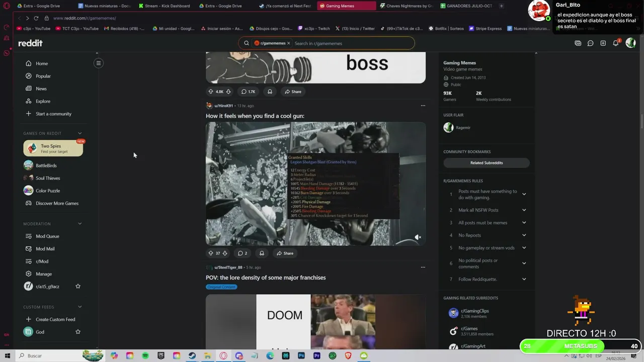Viewport: 644px width, 362px height.
Task: Collapse the sidebar navigation menu button
Action: pos(99,63)
